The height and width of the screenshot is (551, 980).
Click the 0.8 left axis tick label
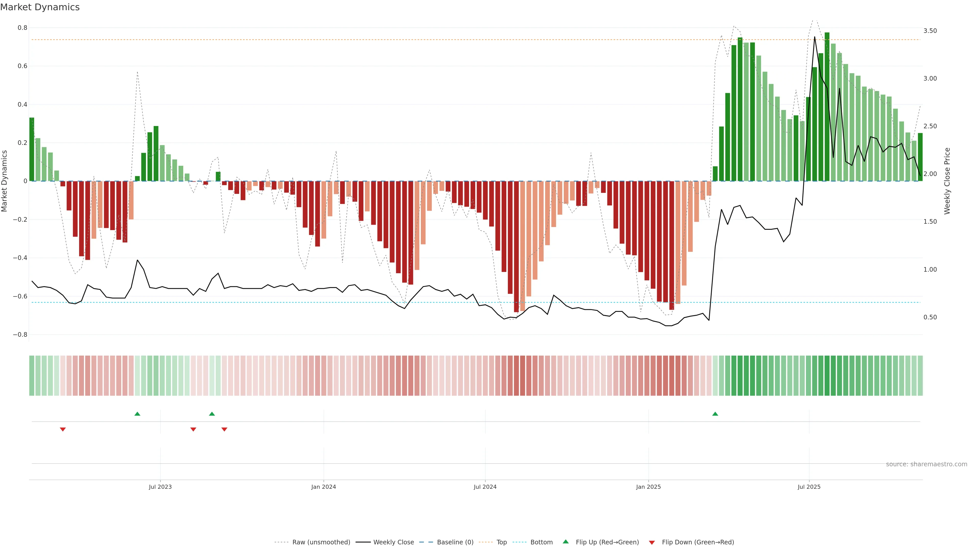[22, 28]
